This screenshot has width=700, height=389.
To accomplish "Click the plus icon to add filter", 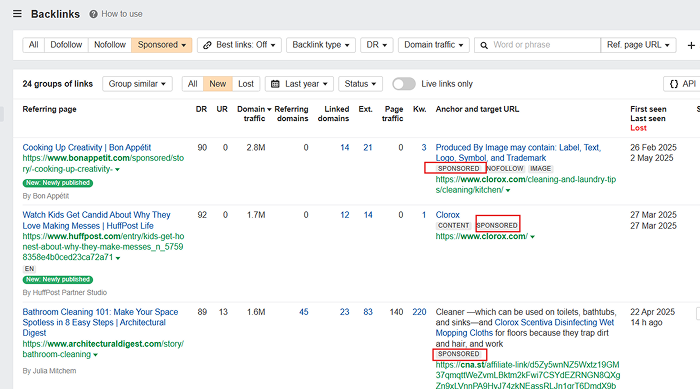I will [691, 45].
